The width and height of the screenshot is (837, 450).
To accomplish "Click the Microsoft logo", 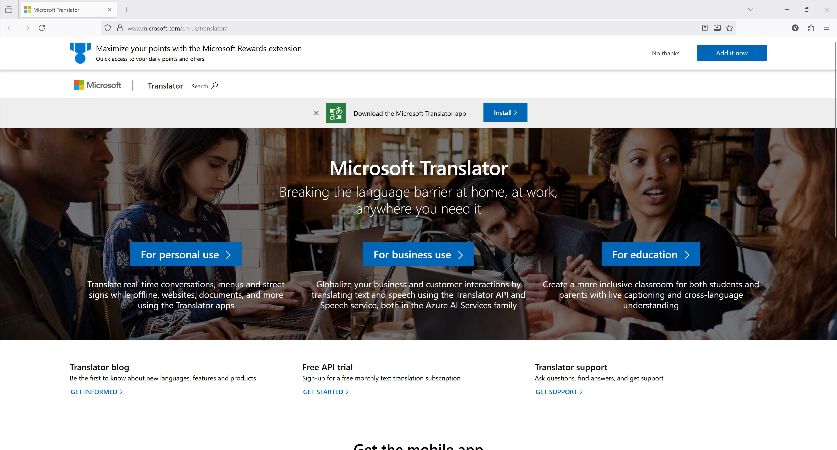I will 97,85.
